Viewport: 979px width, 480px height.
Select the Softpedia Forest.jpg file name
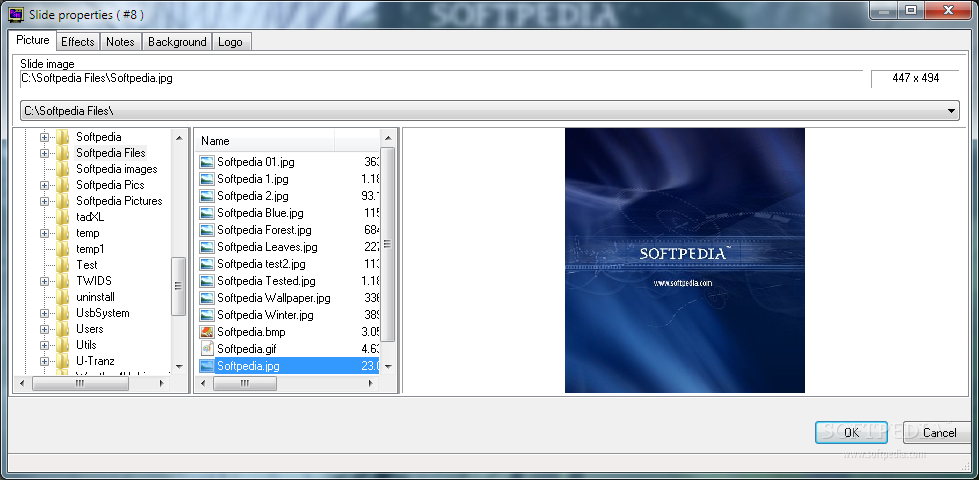[x=264, y=230]
